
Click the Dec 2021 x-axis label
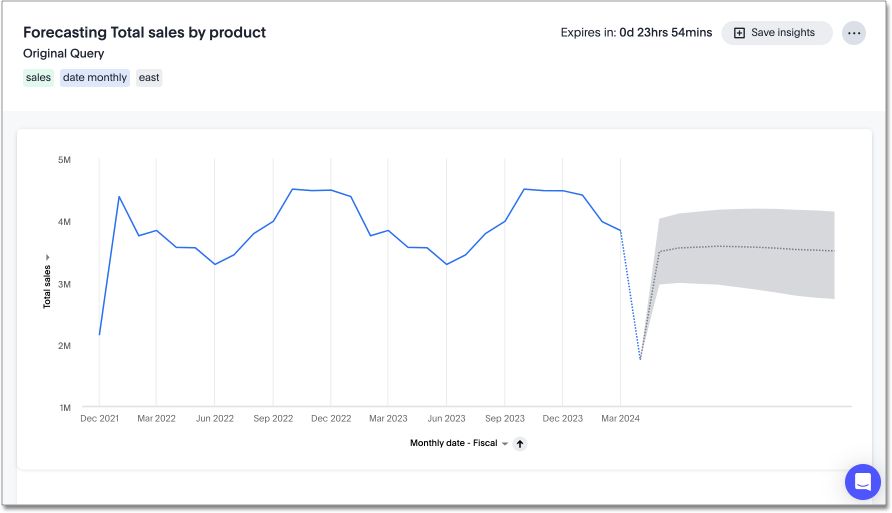[99, 419]
